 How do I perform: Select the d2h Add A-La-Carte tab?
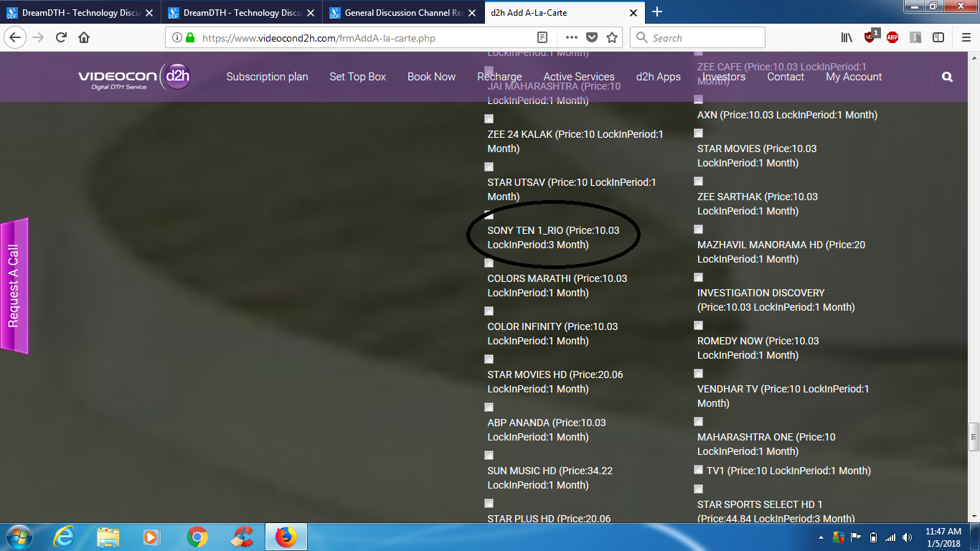563,12
